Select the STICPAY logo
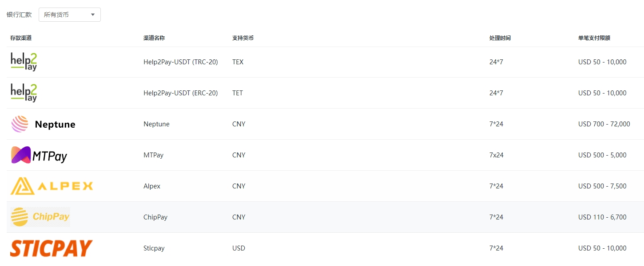Screen dimensions: 644x266 [x=51, y=248]
